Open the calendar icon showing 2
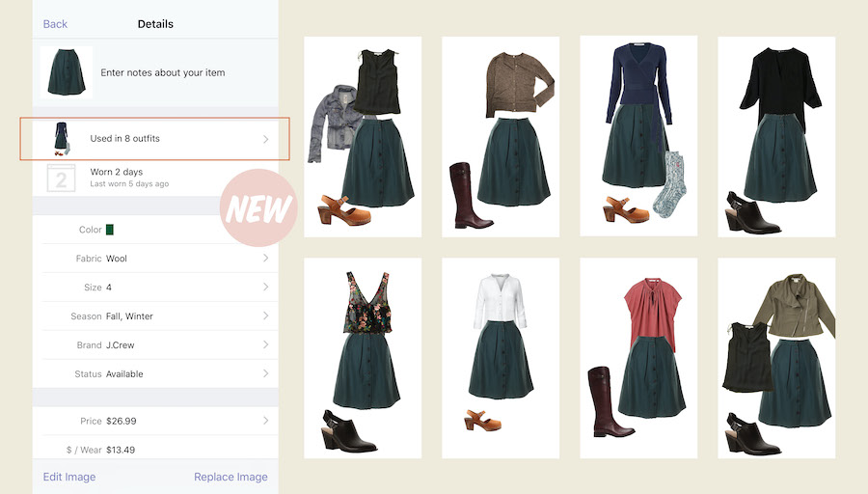The width and height of the screenshot is (868, 494). click(61, 178)
